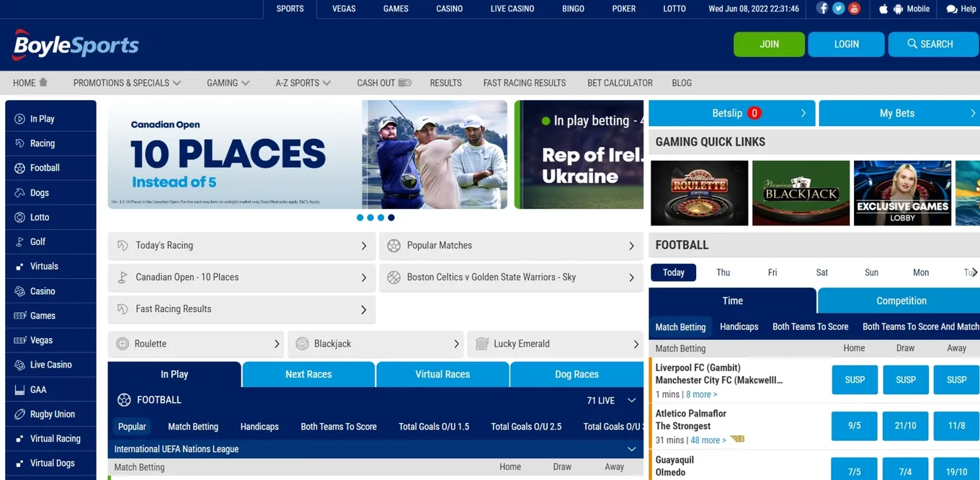Select the first carousel dot
Image resolution: width=980 pixels, height=480 pixels.
click(360, 218)
